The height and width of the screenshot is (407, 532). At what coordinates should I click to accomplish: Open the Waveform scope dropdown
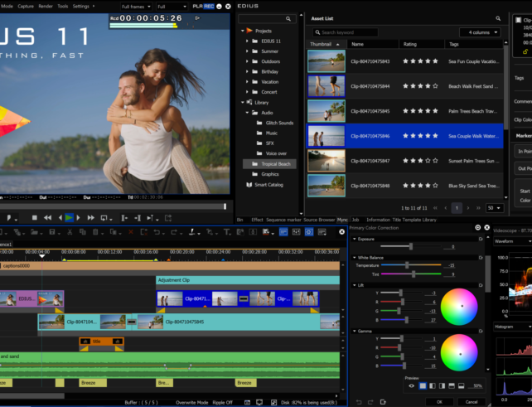pyautogui.click(x=512, y=241)
